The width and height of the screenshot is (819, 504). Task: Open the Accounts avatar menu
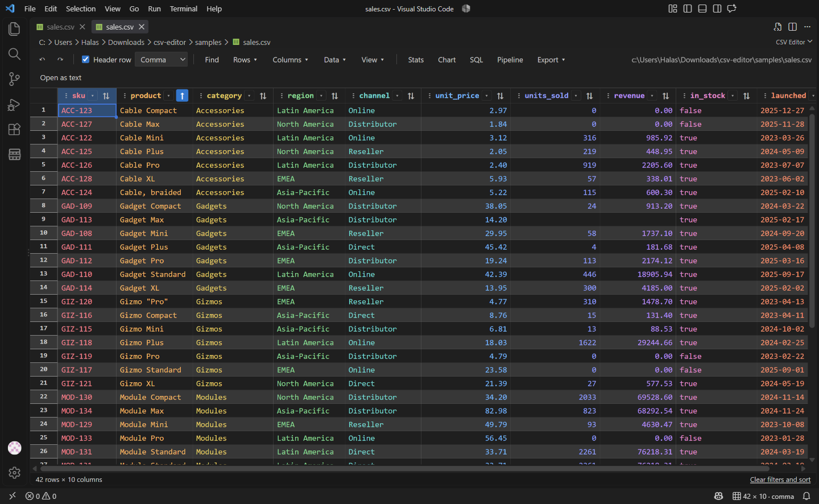point(14,448)
